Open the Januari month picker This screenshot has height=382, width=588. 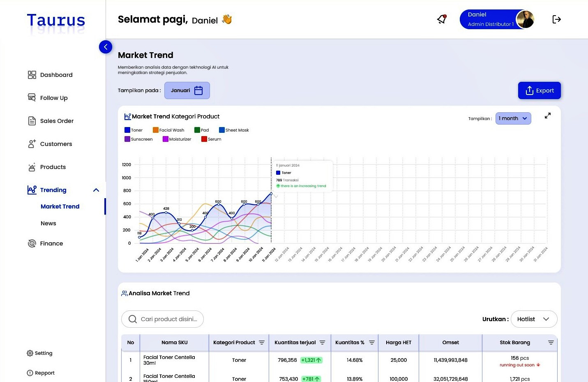[187, 90]
